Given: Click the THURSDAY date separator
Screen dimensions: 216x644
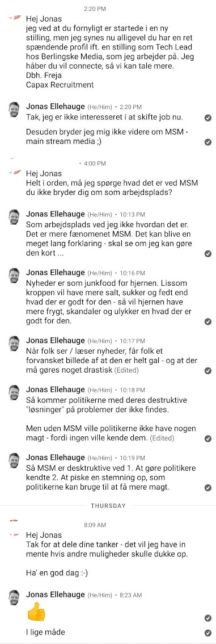Looking at the screenshot, I should coord(108,505).
